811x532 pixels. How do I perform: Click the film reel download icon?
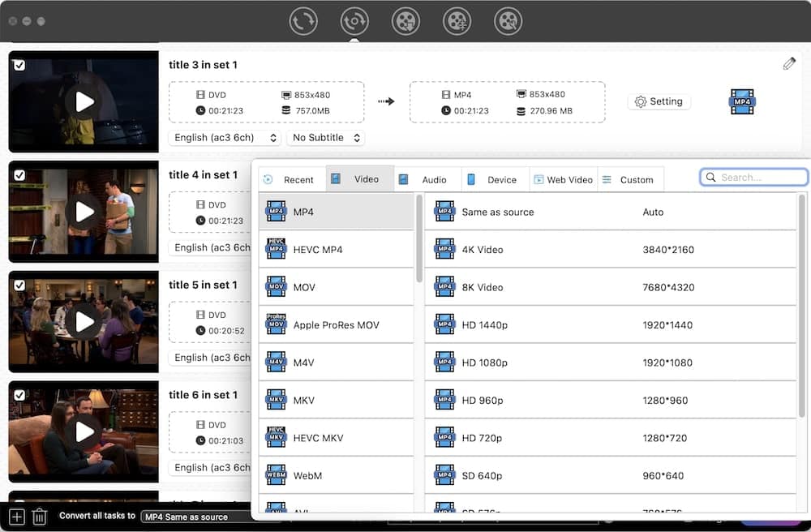point(405,21)
